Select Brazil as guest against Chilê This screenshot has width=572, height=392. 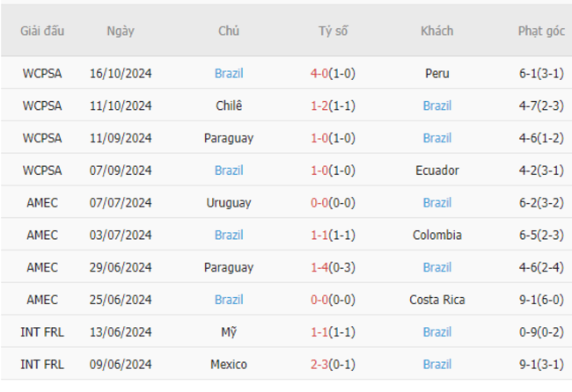(437, 105)
